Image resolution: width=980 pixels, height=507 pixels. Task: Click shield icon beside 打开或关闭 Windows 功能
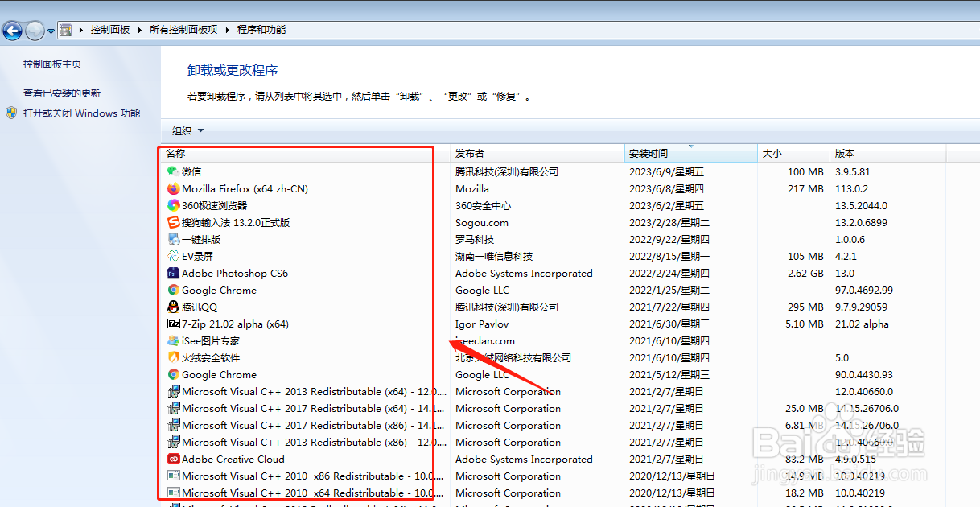pos(11,113)
